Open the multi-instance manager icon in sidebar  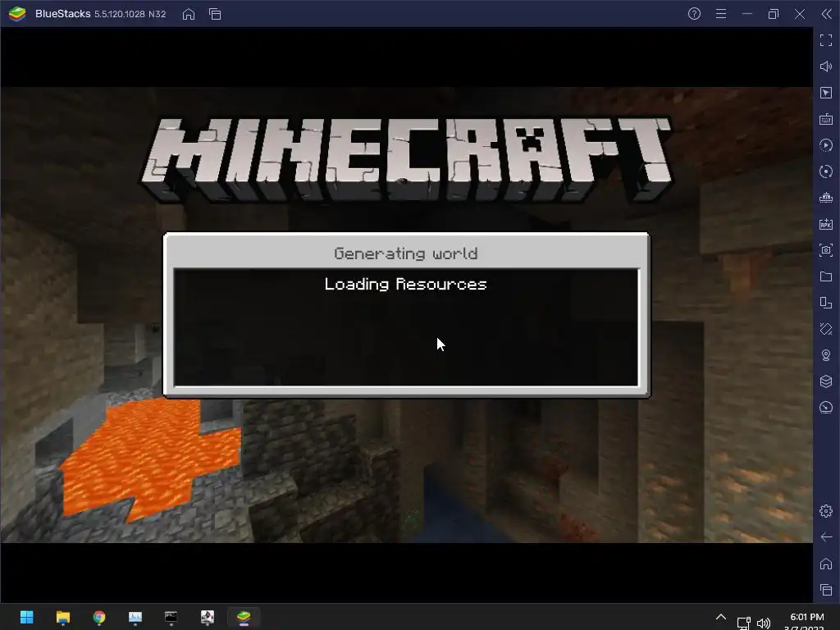(826, 198)
